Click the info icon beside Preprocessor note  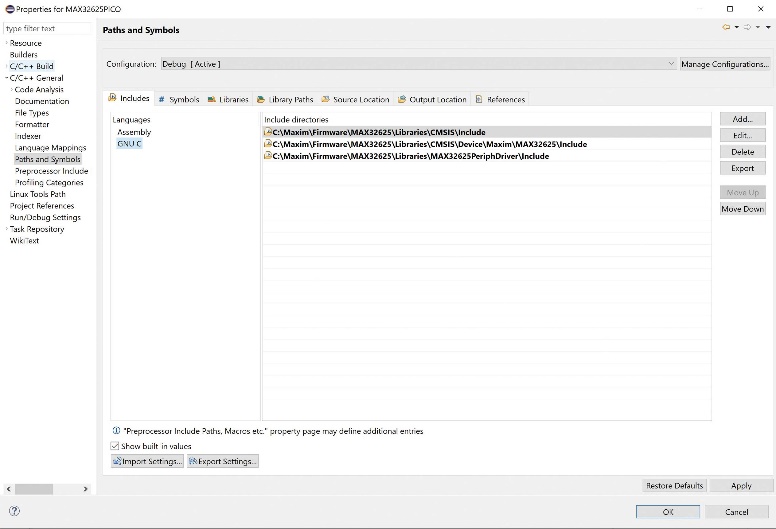[x=116, y=431]
